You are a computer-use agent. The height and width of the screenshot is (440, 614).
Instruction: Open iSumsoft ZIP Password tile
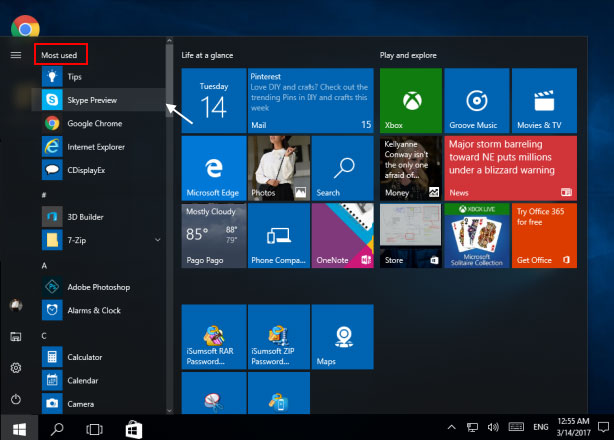click(279, 337)
